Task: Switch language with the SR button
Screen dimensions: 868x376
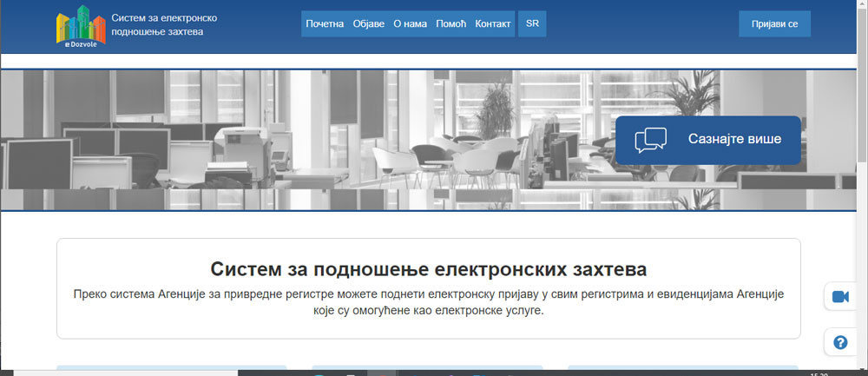Action: [532, 23]
